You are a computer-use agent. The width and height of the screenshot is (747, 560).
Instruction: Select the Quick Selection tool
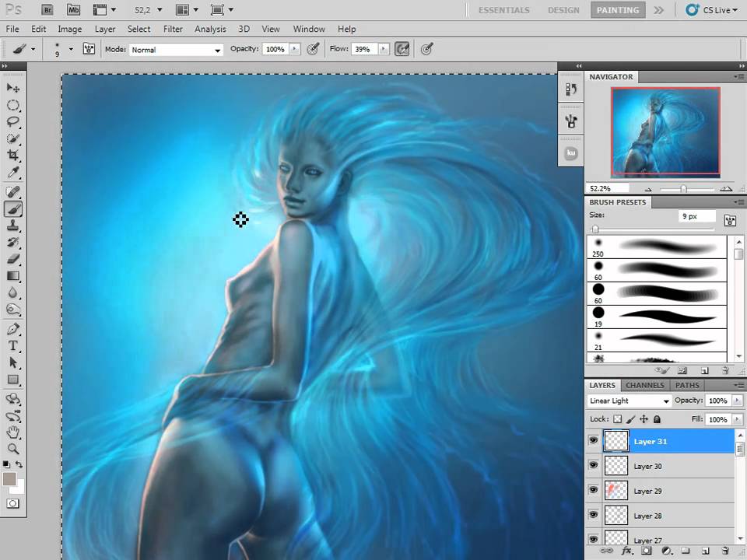tap(13, 138)
